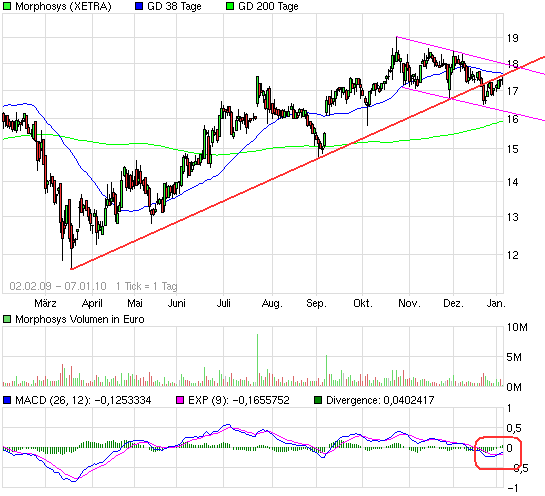The image size is (545, 496).
Task: Click the 'Okt.' month axis label
Action: 363,303
